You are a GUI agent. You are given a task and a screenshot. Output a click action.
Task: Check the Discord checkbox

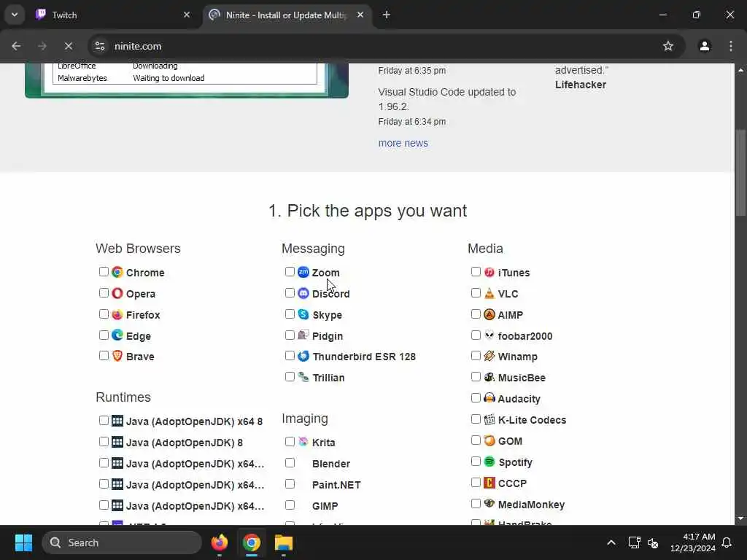pos(290,293)
